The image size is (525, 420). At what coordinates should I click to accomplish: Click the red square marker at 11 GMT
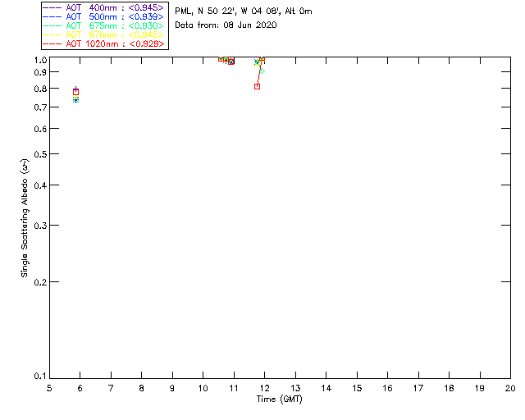231,62
